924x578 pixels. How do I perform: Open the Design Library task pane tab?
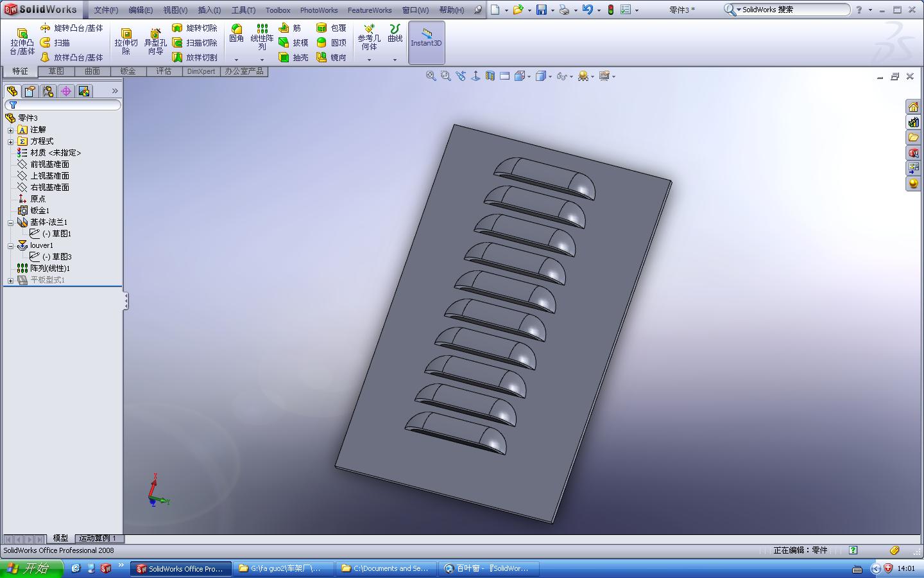(913, 122)
